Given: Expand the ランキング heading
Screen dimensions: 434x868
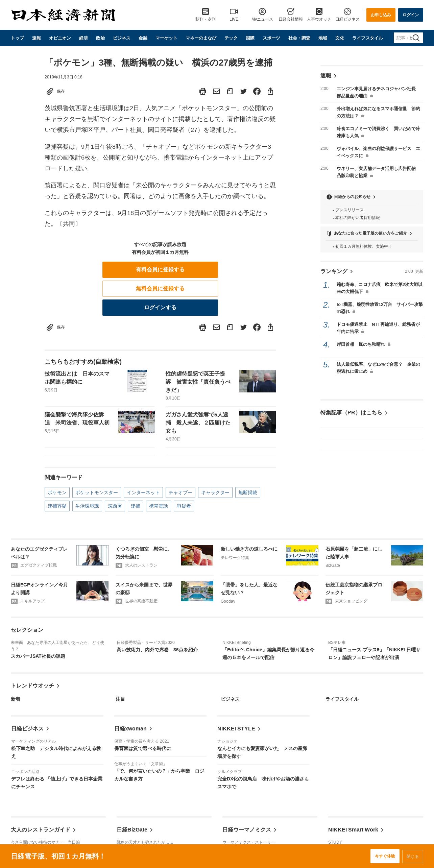Looking at the screenshot, I should pos(337,271).
